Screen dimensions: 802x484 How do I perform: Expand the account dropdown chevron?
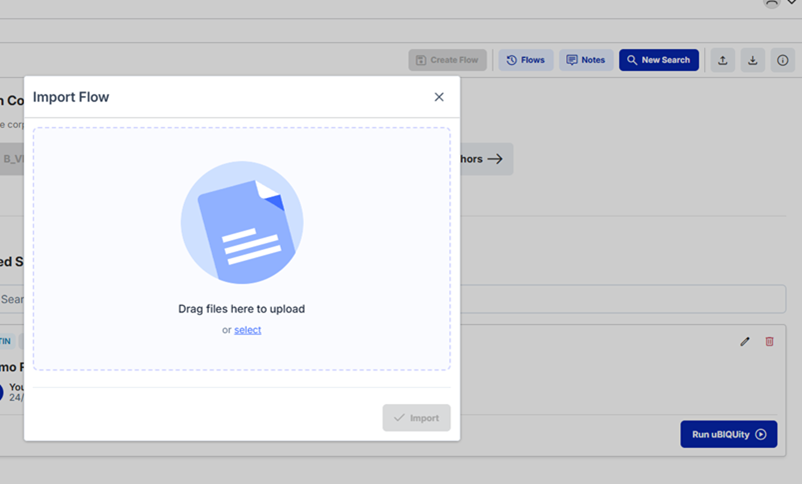click(792, 3)
